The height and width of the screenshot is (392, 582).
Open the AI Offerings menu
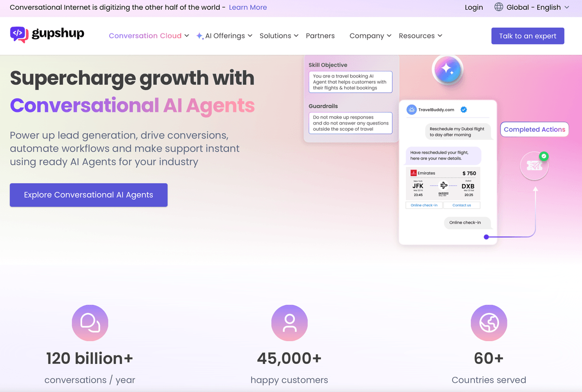pos(225,36)
